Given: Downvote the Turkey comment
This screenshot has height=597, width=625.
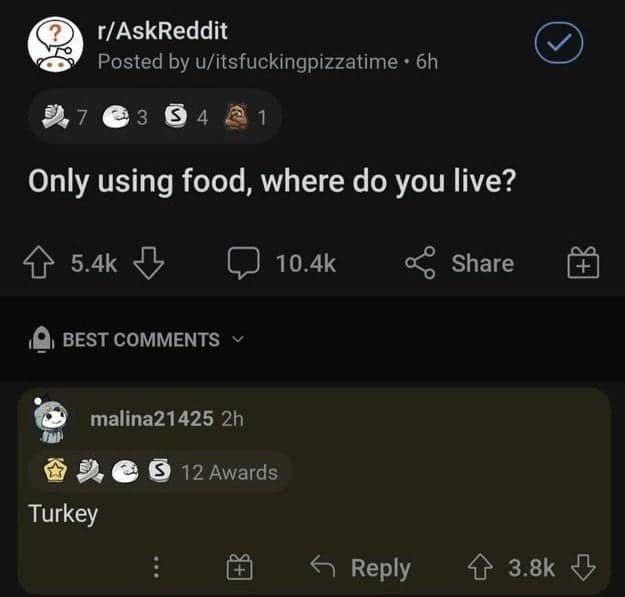Looking at the screenshot, I should (582, 567).
